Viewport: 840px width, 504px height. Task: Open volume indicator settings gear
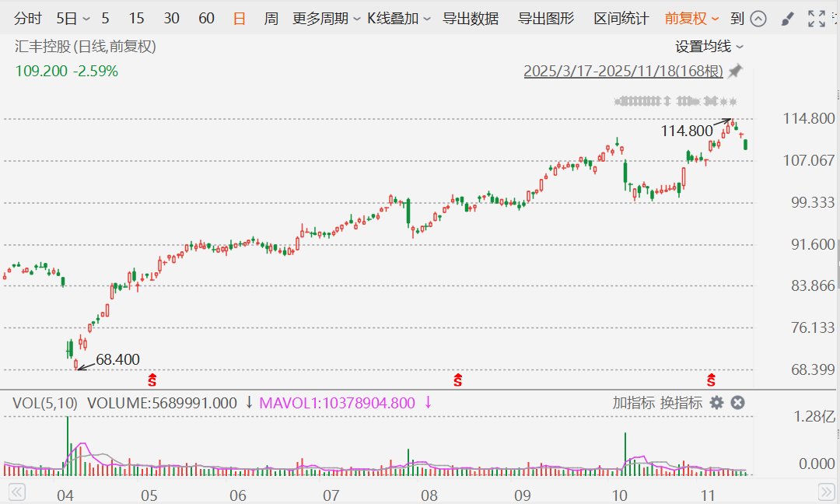click(x=716, y=402)
